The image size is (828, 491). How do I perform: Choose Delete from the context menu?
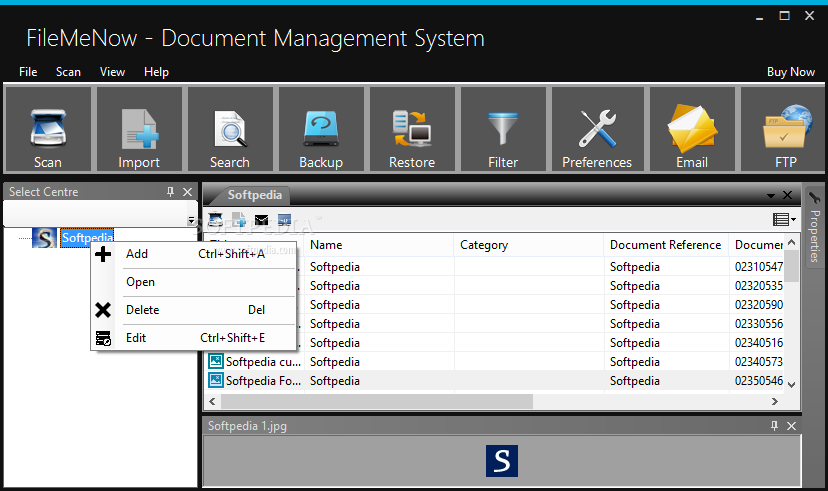click(x=194, y=310)
